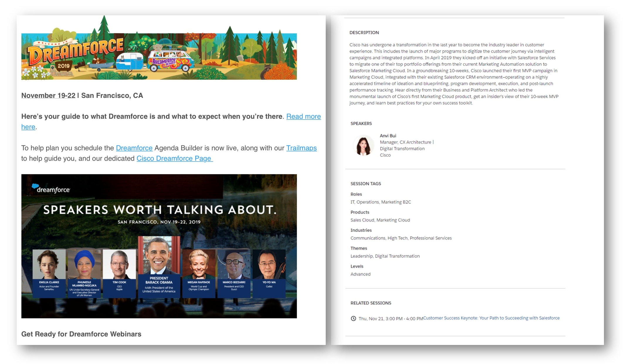Click the 'Industries' tag label
This screenshot has height=364, width=623.
coord(361,230)
